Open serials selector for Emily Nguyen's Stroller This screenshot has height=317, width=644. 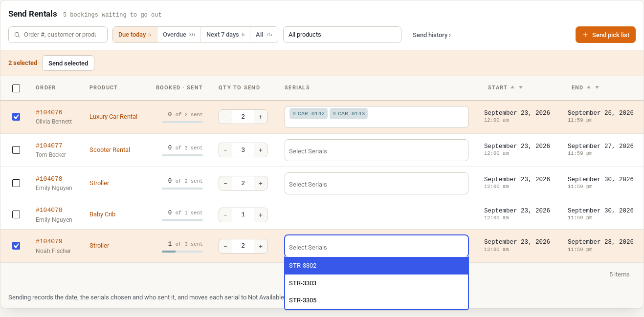[x=377, y=184]
